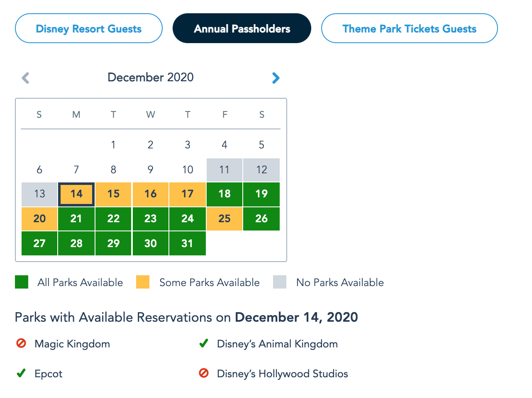Click the unavailable date December 11

click(225, 170)
